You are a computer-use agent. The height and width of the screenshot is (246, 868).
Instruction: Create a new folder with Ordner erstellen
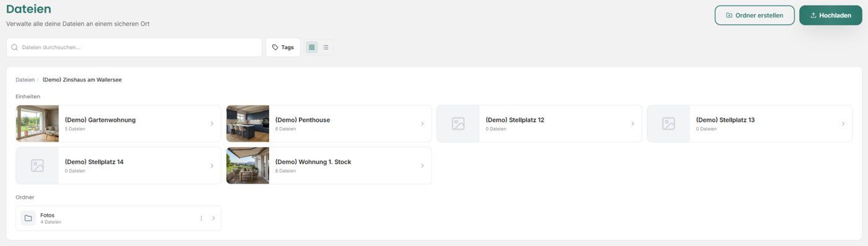pyautogui.click(x=755, y=16)
